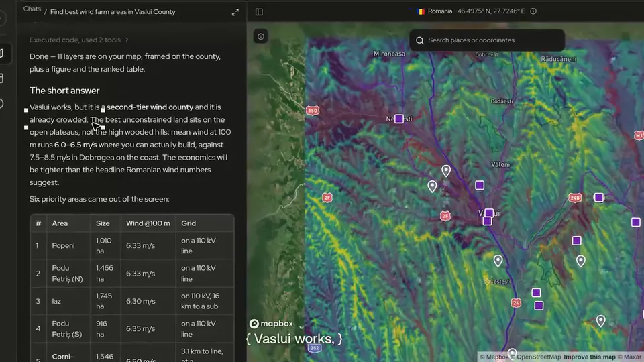
Task: Select the location pin above Costești
Action: coord(498,261)
